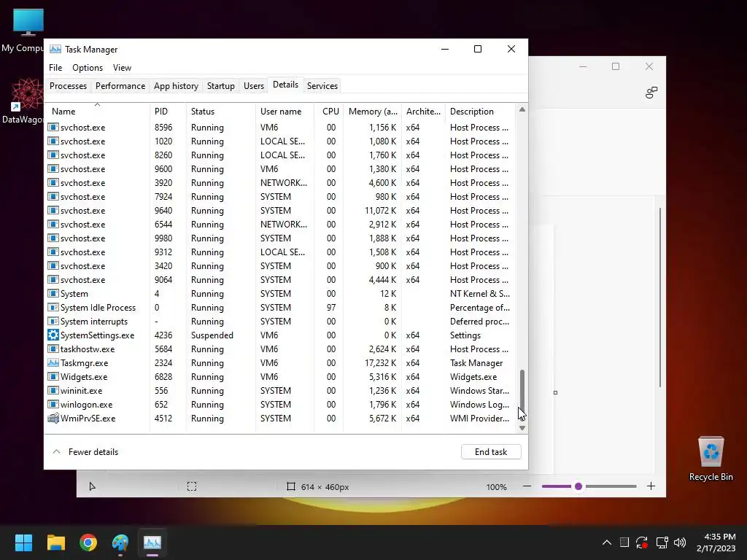
Task: Click the NT Kernel & S... description
Action: [480, 294]
